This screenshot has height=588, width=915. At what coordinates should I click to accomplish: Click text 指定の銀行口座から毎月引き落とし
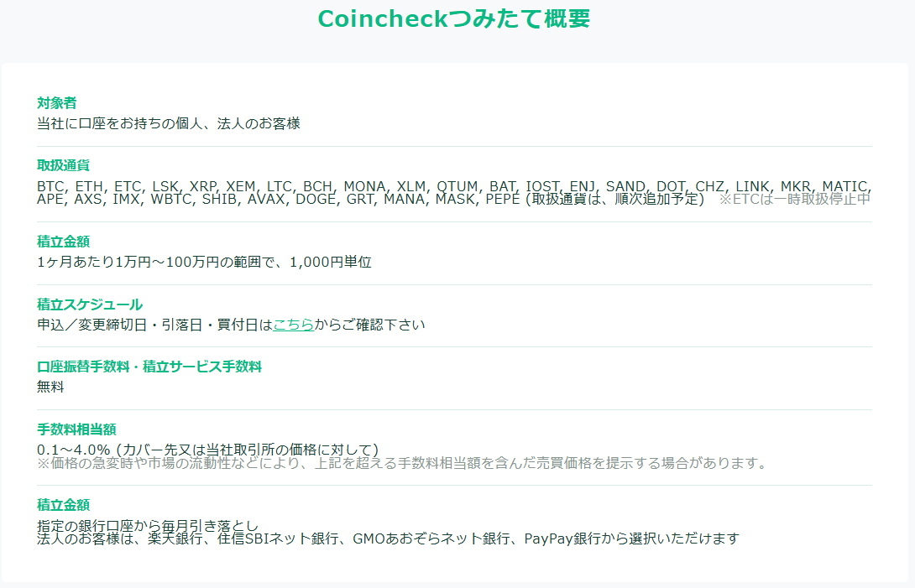pos(148,526)
